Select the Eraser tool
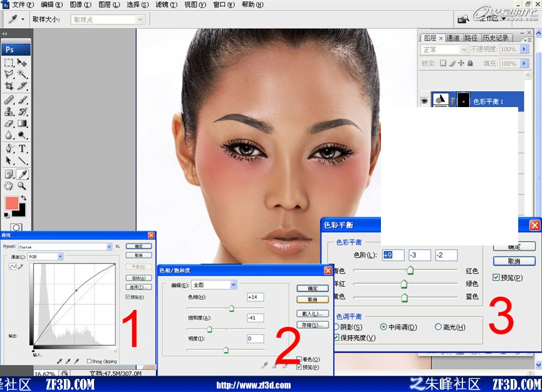This screenshot has height=392, width=542. click(9, 123)
